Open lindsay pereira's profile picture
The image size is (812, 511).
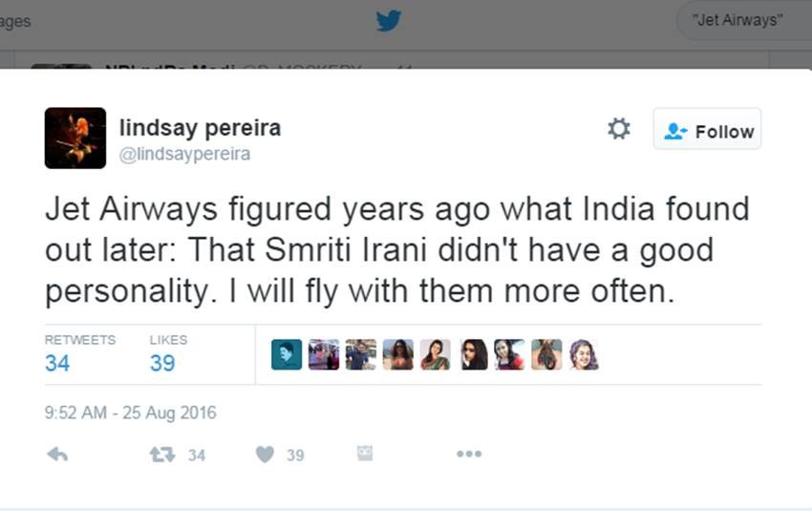coord(75,138)
